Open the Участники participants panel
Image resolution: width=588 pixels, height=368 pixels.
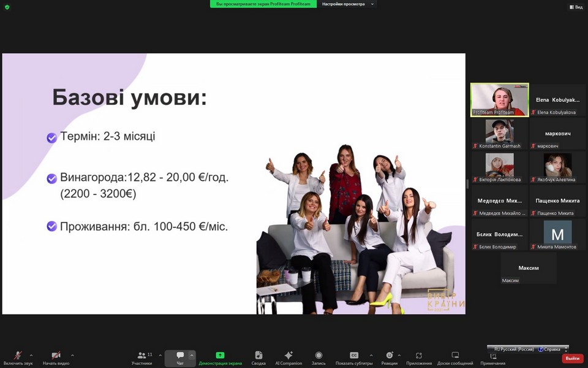click(x=142, y=358)
